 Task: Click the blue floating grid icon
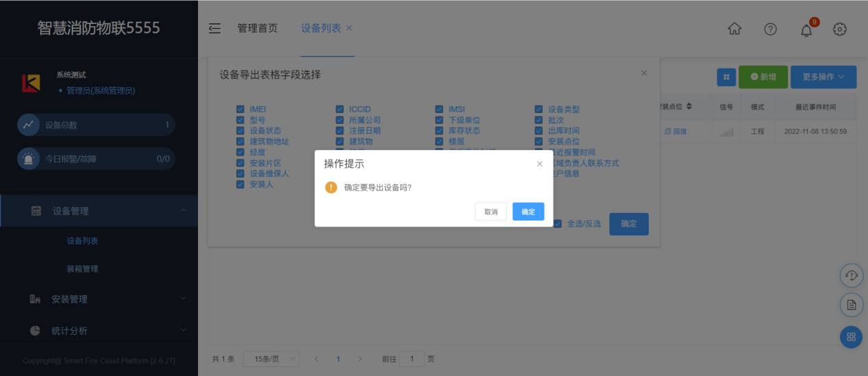point(851,337)
